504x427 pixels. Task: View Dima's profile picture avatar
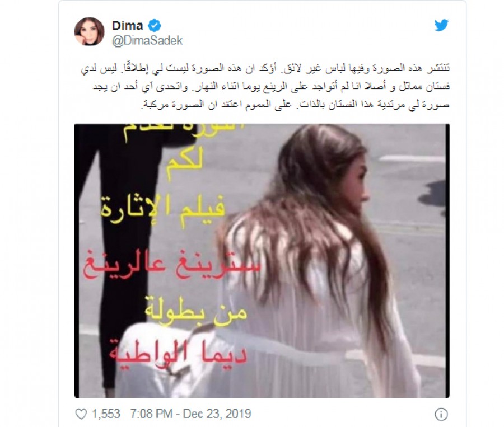point(90,32)
